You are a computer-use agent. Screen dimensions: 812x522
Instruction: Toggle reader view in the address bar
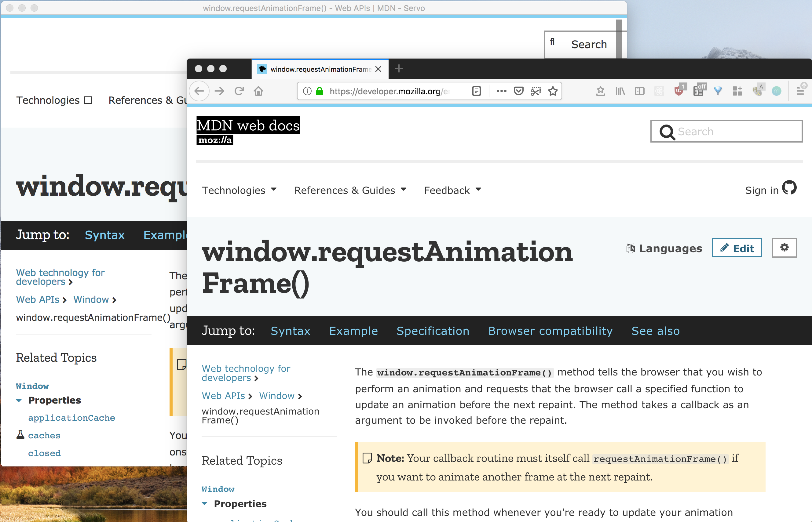[477, 91]
